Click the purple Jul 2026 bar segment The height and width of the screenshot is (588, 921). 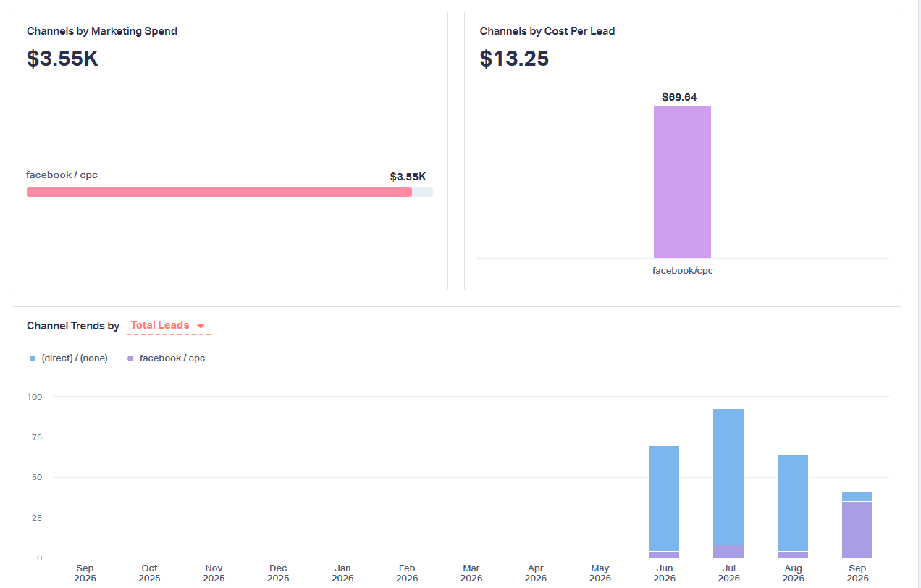tap(728, 551)
